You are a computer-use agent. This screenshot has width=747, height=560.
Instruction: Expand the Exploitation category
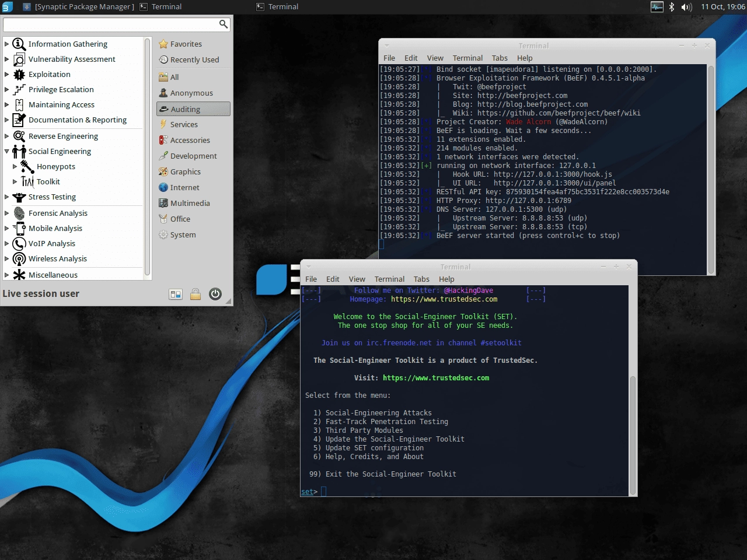(6, 74)
